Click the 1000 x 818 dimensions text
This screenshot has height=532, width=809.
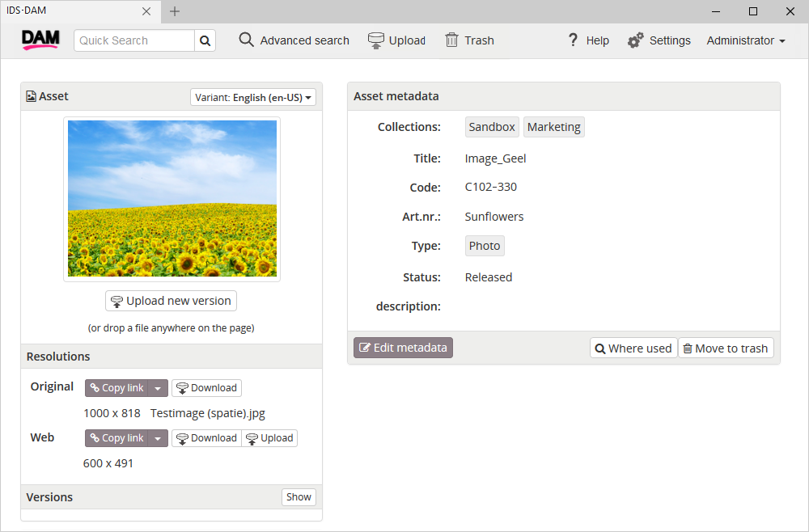point(112,413)
